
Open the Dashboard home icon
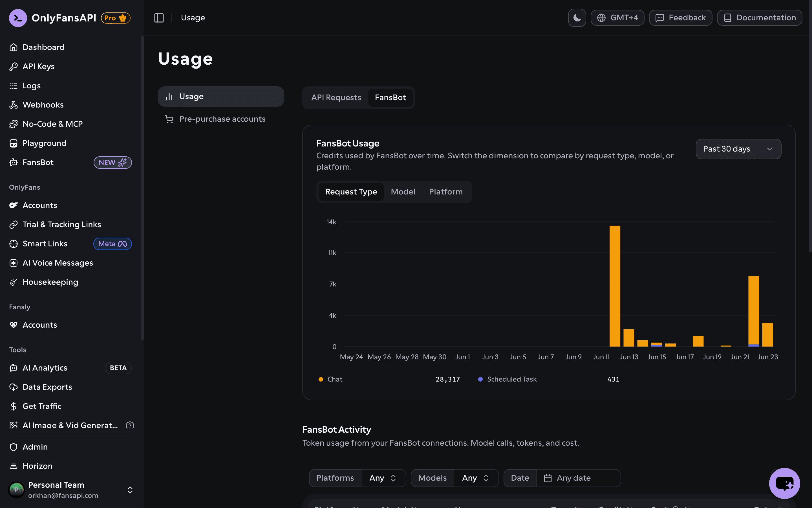tap(14, 47)
